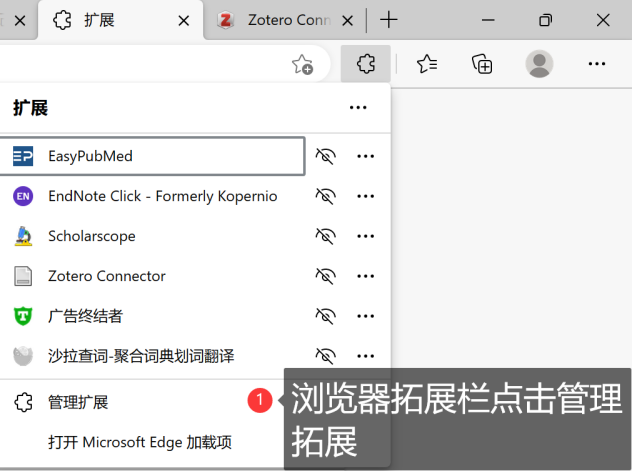Image resolution: width=632 pixels, height=472 pixels.
Task: Minimize the Edge browser window
Action: click(488, 20)
